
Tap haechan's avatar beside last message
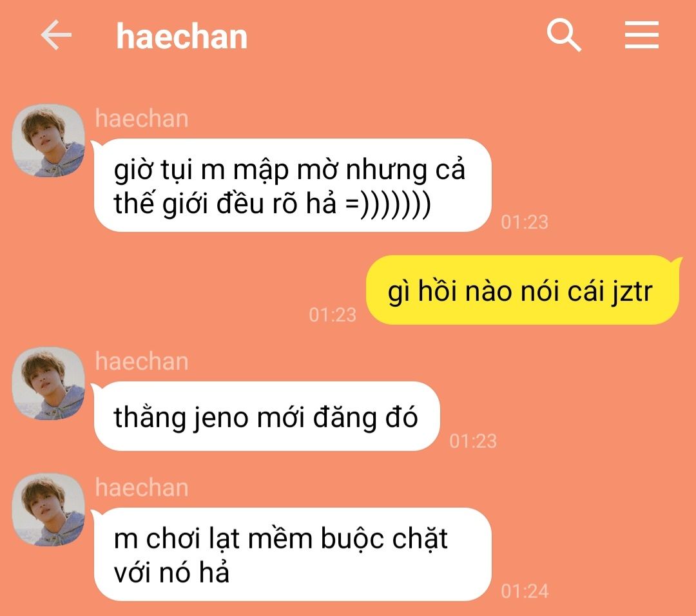(x=48, y=510)
